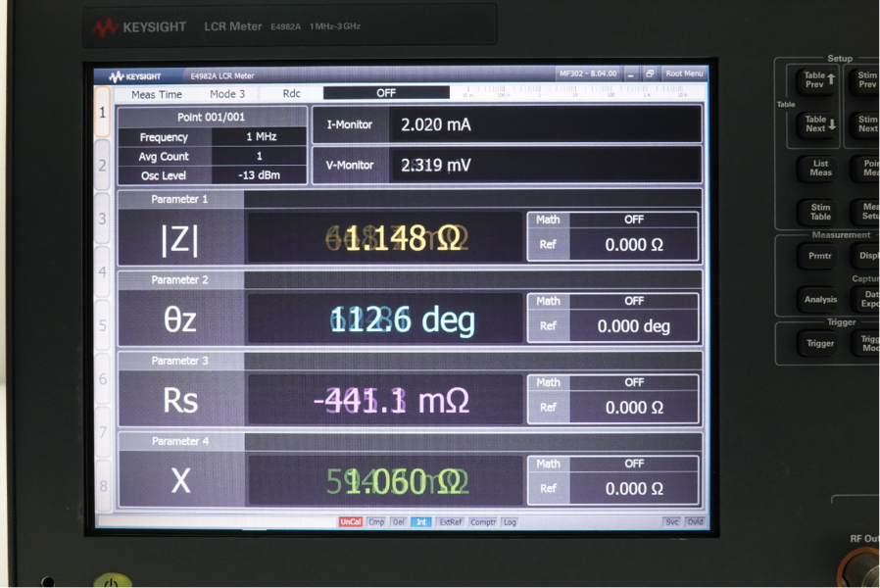This screenshot has width=880, height=588.
Task: Open the Root Menu
Action: click(x=684, y=74)
